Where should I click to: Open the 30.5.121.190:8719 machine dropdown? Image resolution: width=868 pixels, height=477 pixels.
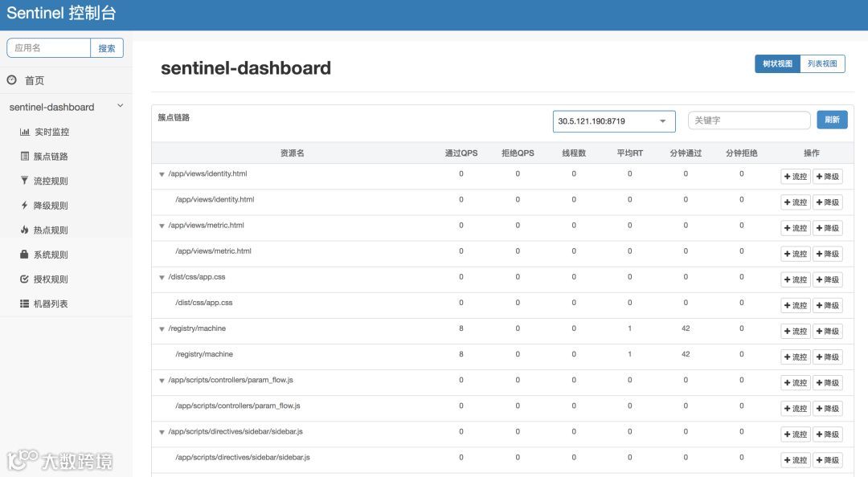coord(614,121)
